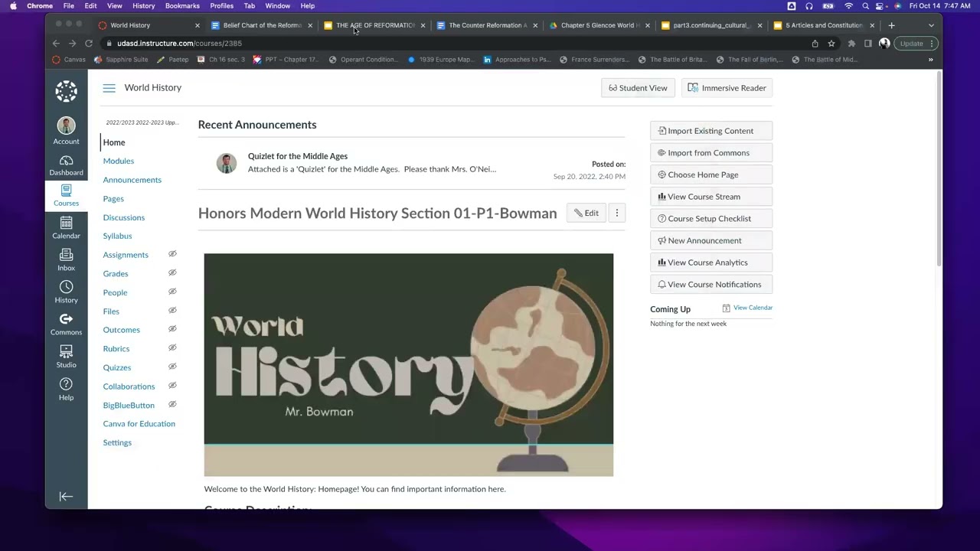
Task: Open the Studio icon
Action: [66, 351]
